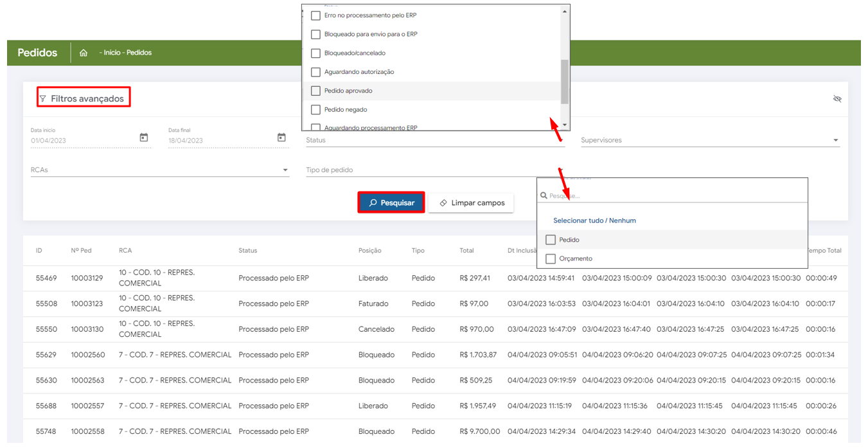This screenshot has height=448, width=868.
Task: Click the home icon in breadcrumb
Action: [84, 53]
